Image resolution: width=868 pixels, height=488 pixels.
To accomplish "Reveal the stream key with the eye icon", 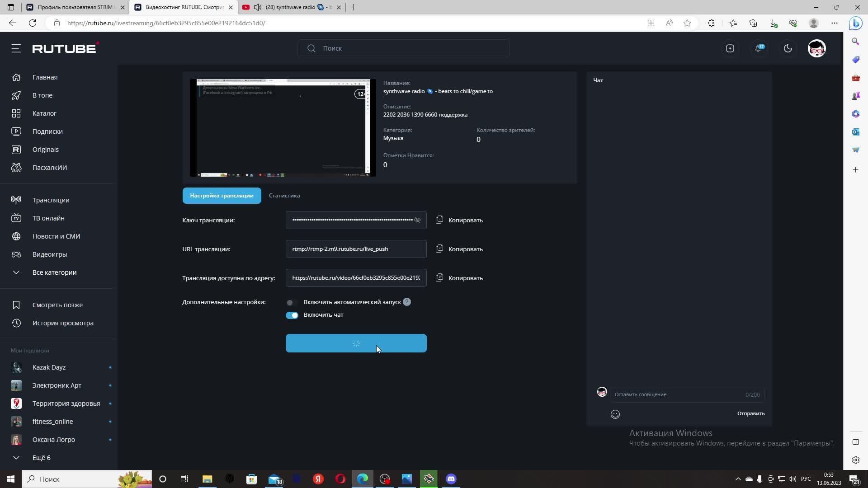I will pos(417,220).
